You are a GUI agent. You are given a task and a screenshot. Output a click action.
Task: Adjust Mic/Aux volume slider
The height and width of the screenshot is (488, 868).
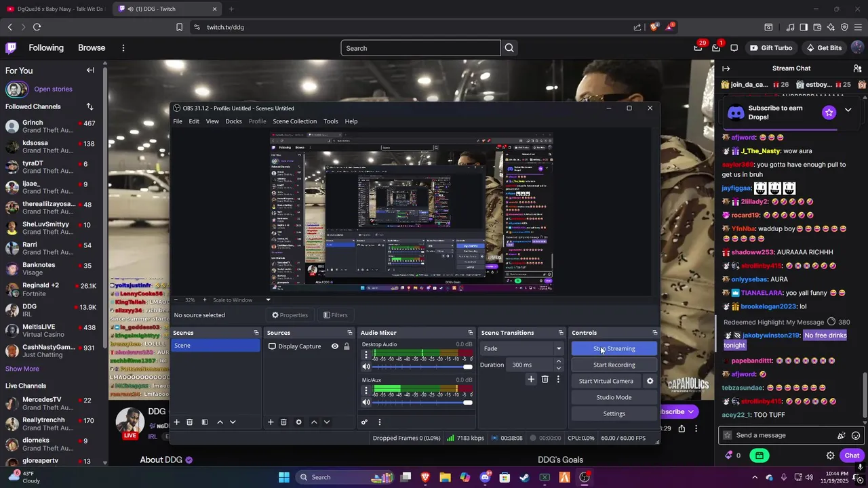(422, 403)
